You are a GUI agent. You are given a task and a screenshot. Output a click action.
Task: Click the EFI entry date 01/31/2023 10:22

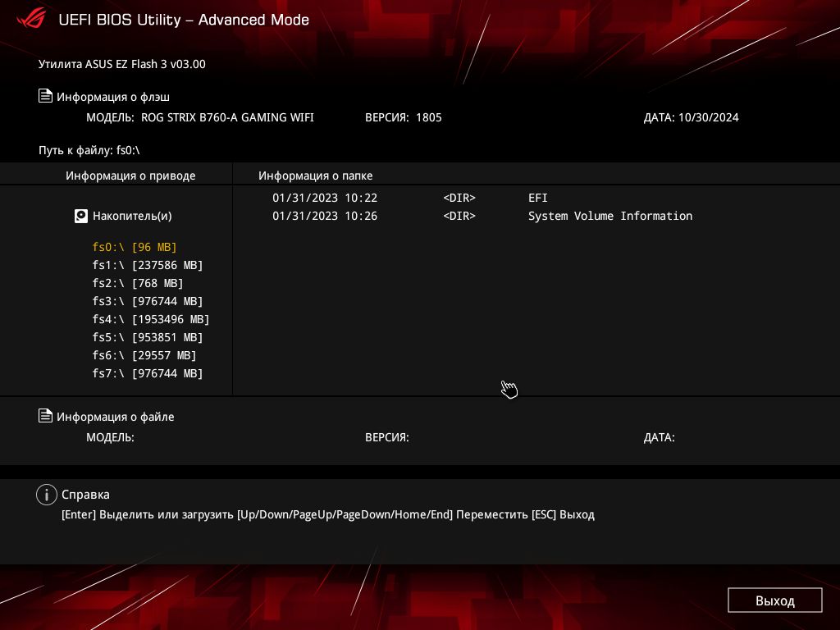[325, 198]
